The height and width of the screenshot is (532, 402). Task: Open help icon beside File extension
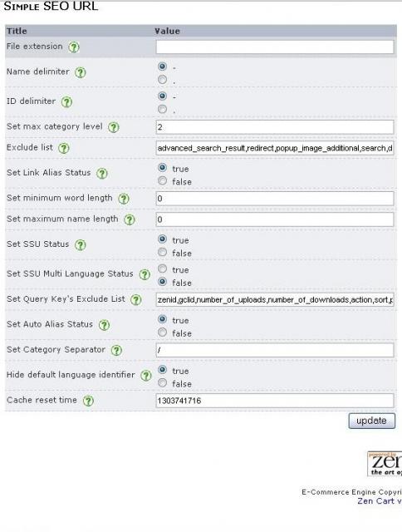tap(74, 47)
